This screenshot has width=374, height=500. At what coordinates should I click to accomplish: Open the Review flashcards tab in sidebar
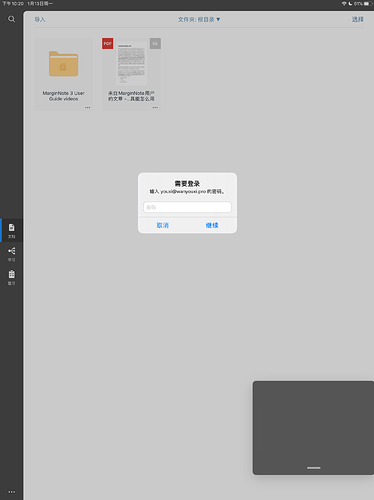coord(11,277)
